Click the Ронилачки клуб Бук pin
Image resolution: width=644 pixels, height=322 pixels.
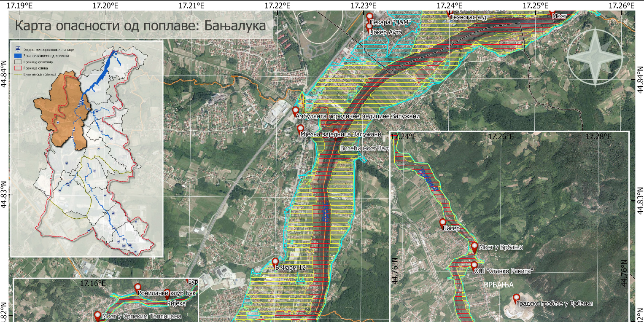tap(138, 288)
